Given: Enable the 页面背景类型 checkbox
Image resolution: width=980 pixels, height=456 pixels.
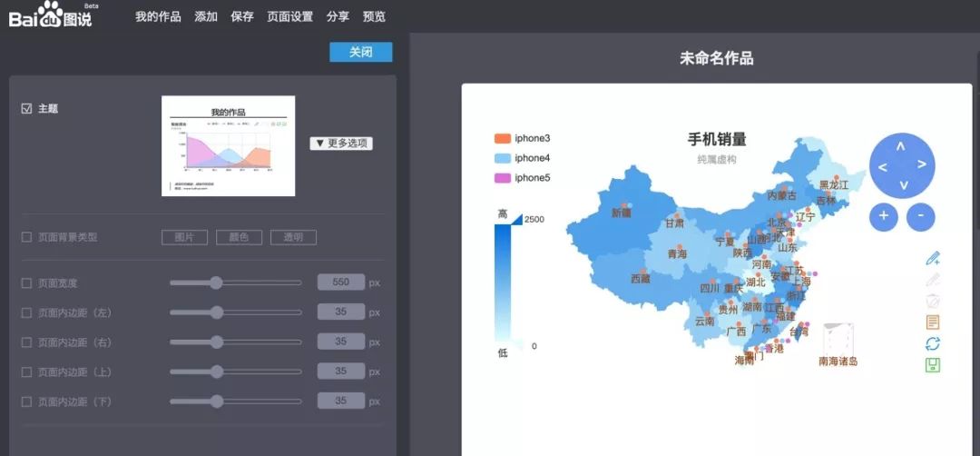Looking at the screenshot, I should tap(26, 237).
